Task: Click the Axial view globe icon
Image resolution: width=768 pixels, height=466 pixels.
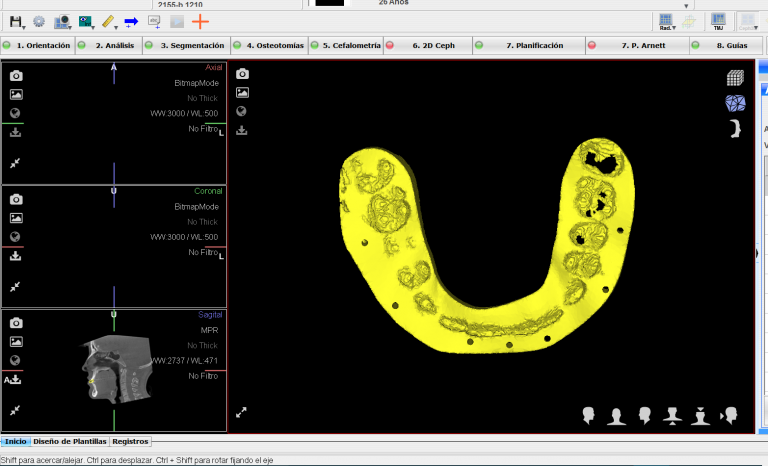Action: tap(16, 113)
